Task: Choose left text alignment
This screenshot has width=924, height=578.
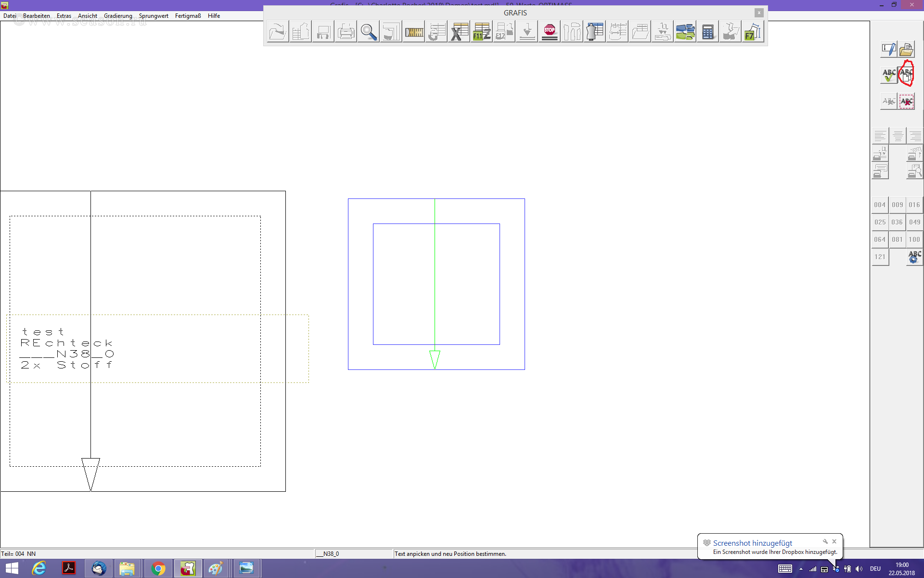Action: point(880,136)
